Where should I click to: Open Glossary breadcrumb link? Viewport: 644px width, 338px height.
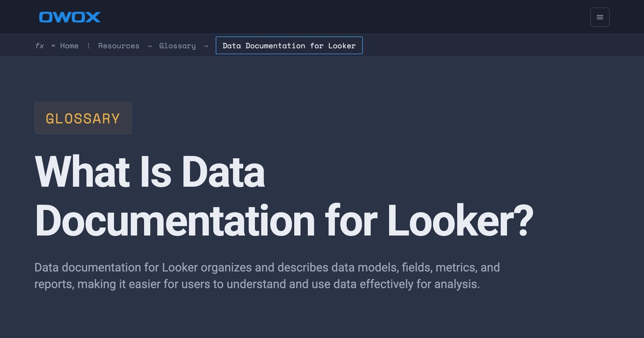(x=177, y=46)
